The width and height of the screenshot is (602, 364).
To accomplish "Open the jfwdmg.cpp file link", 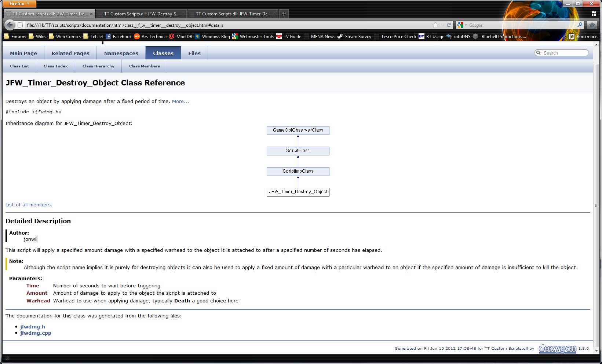I will pyautogui.click(x=36, y=333).
